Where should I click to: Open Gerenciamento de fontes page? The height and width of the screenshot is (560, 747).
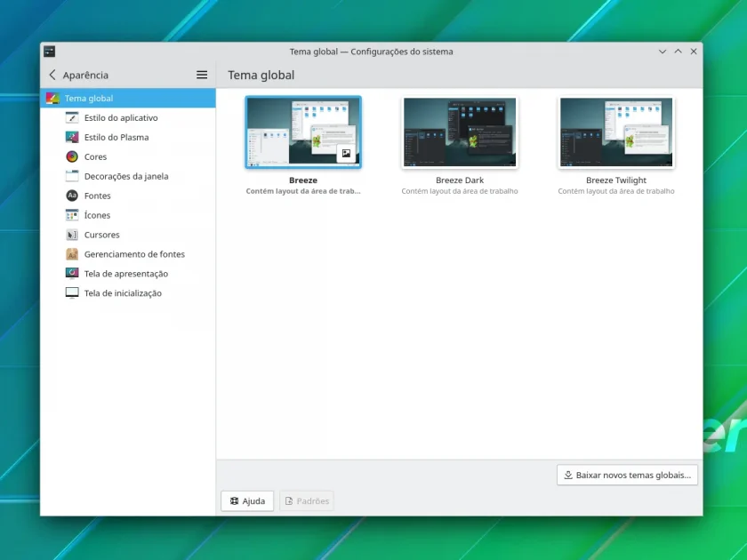tap(128, 254)
